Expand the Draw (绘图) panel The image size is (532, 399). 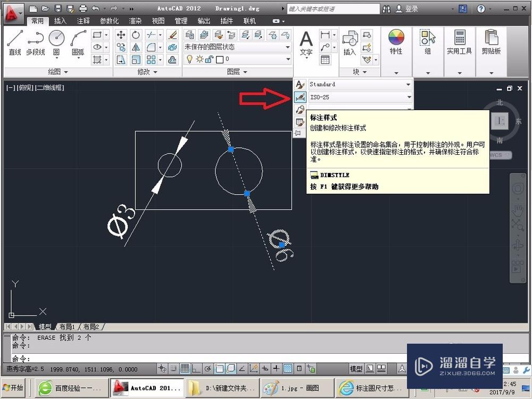pyautogui.click(x=58, y=72)
